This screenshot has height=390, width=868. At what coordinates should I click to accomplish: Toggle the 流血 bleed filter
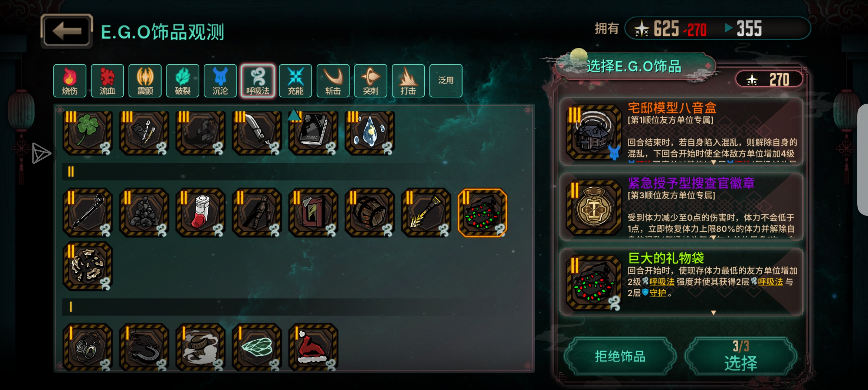click(107, 81)
